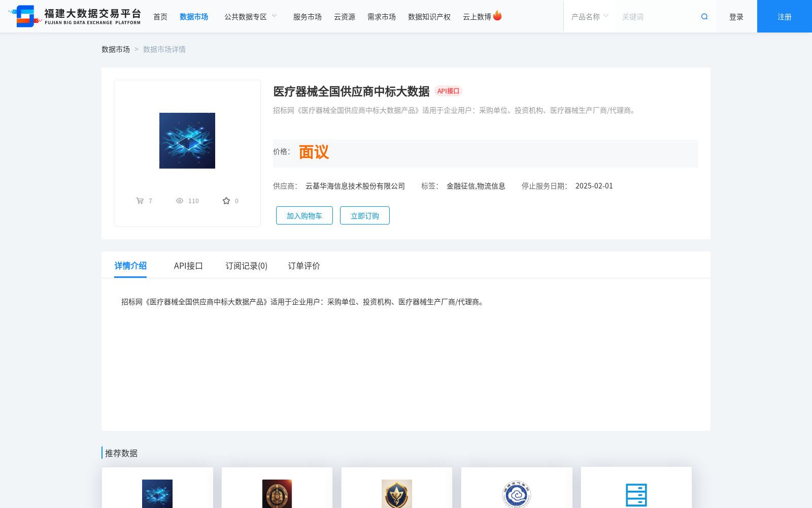Open 云上数博 navigation item
Image resolution: width=812 pixels, height=508 pixels.
[x=477, y=17]
